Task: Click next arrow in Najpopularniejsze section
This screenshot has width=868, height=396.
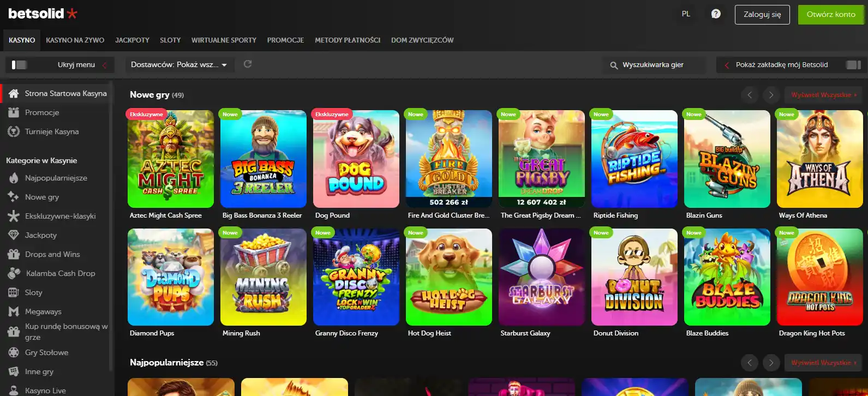Action: click(x=771, y=363)
